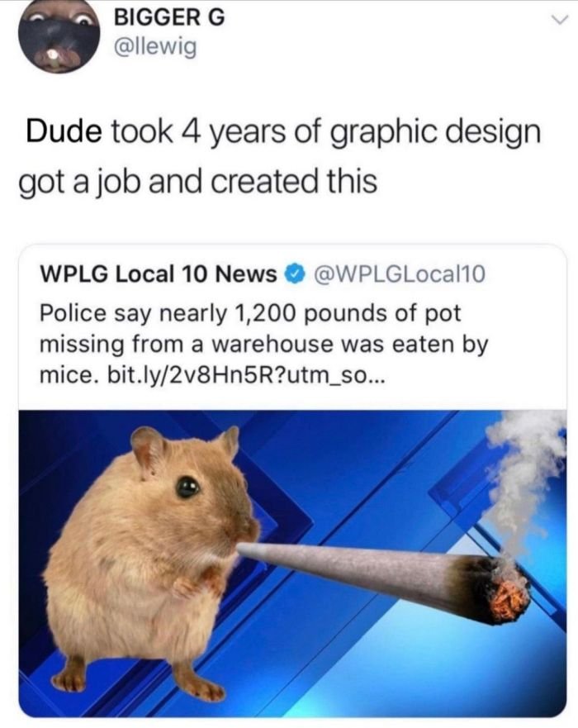The image size is (578, 728).
Task: Click the "got a job and created this" line
Action: tap(198, 182)
